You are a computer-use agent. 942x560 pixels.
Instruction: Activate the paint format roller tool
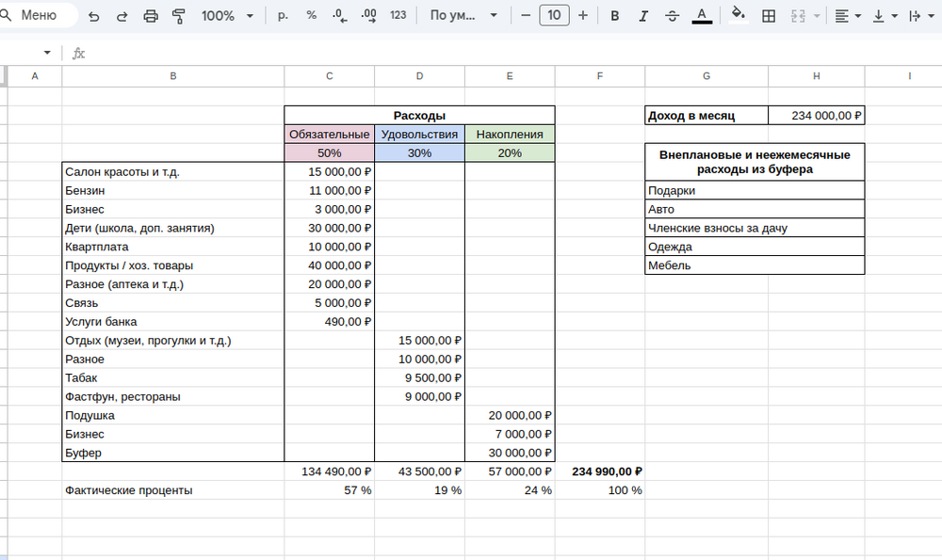coord(179,16)
